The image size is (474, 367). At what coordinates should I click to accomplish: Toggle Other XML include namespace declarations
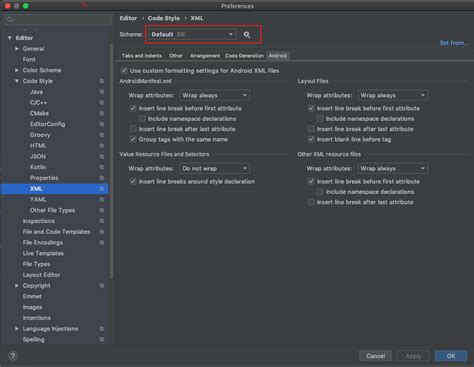coord(320,192)
